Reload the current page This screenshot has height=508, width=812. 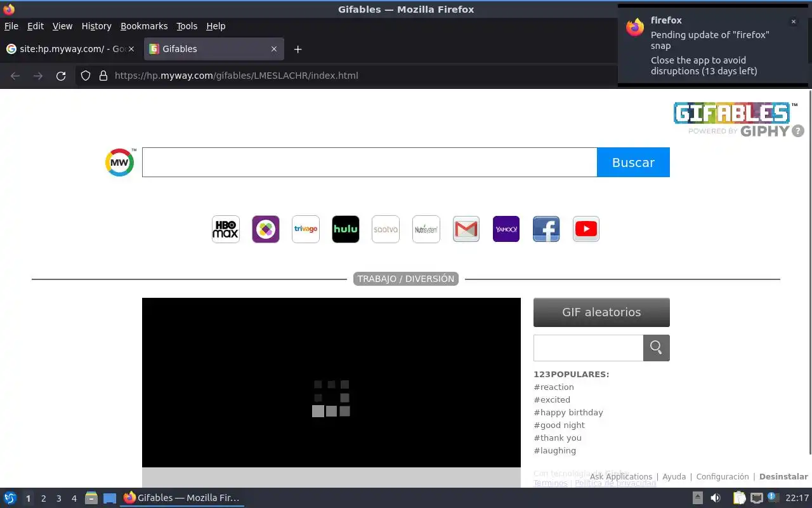coord(61,76)
